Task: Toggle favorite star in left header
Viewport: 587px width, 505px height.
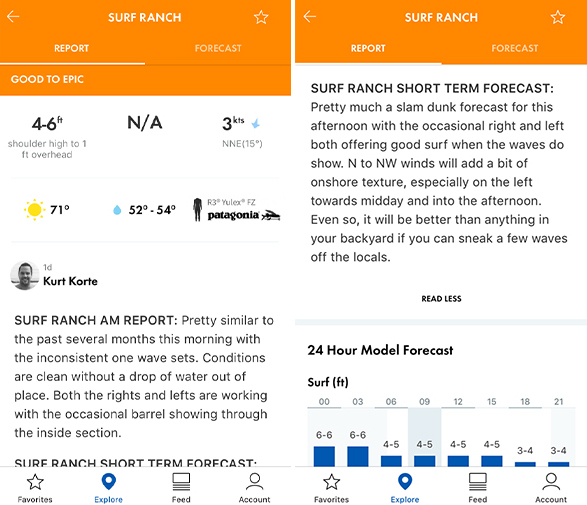Action: (261, 17)
